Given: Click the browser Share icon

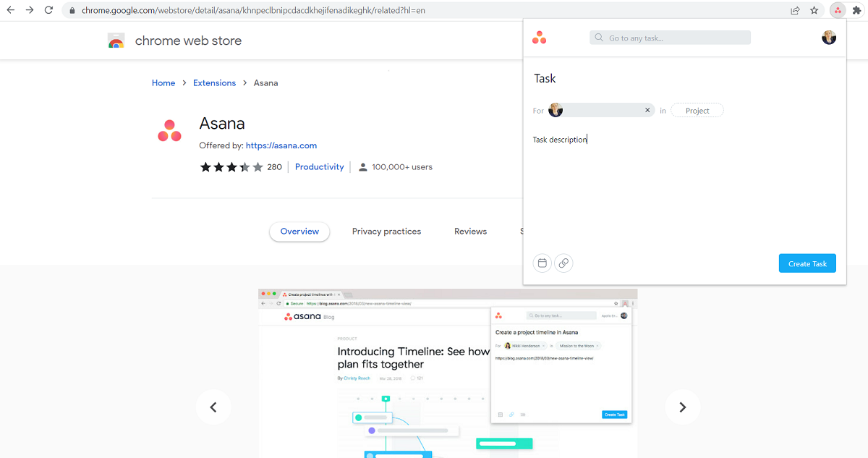Looking at the screenshot, I should [795, 10].
